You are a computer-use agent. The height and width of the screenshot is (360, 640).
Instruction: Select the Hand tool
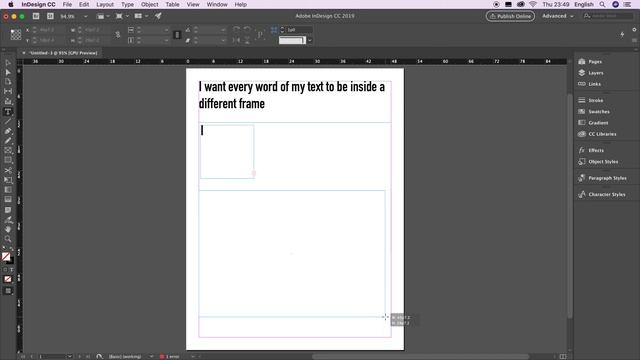pyautogui.click(x=8, y=229)
